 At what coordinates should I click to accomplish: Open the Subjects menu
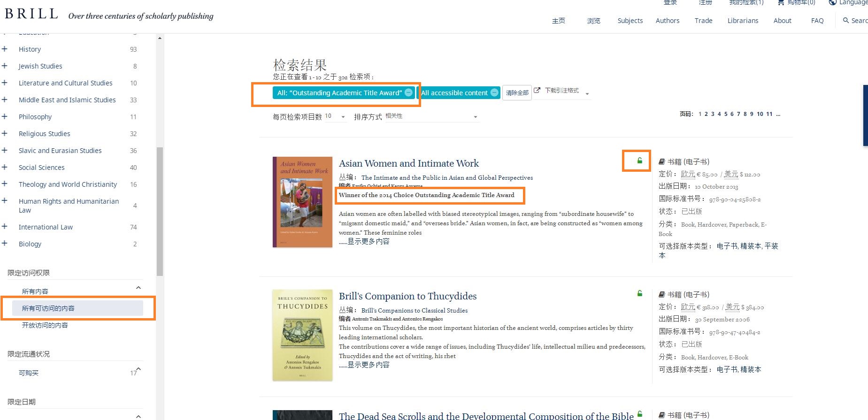pos(630,21)
